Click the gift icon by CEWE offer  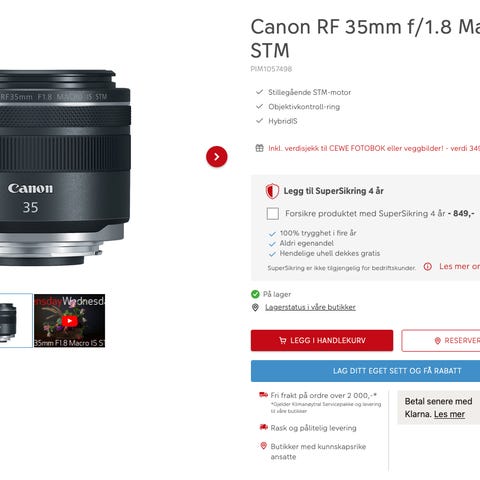(259, 148)
